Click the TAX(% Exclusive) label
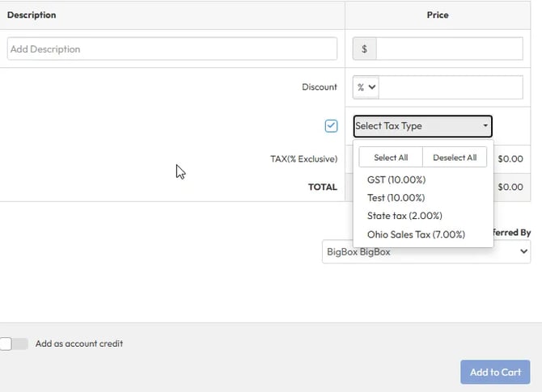 [303, 159]
